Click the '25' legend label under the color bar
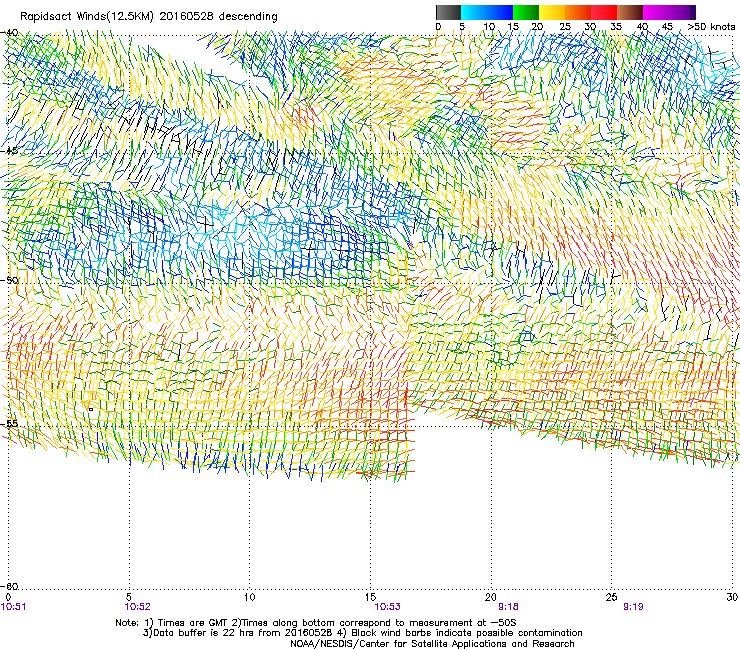 click(x=564, y=27)
